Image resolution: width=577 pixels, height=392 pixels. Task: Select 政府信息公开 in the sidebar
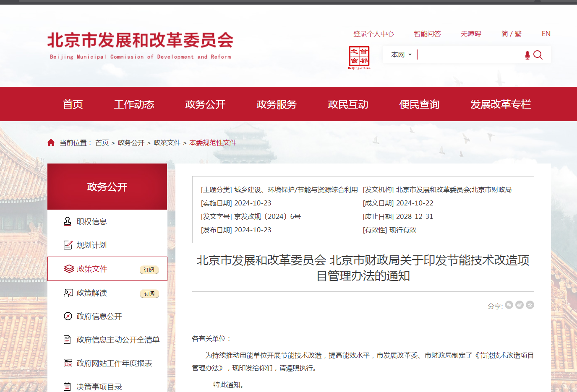(99, 316)
